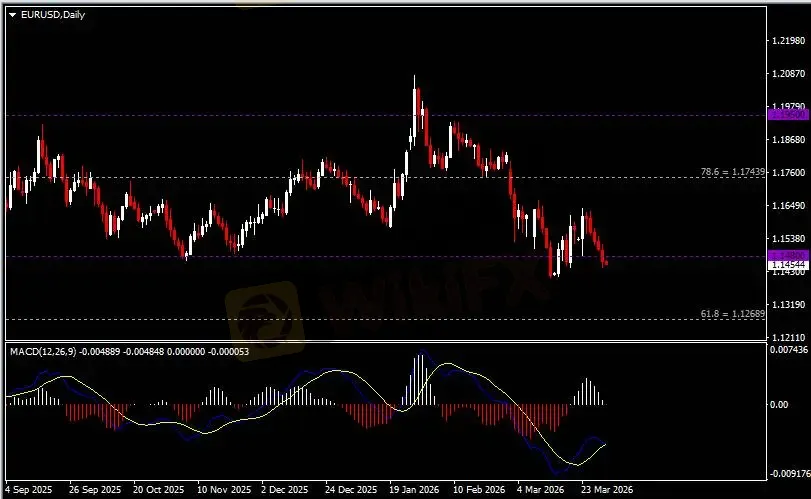This screenshot has width=811, height=499.
Task: Click the 24 Dec 2025 date label
Action: pos(349,491)
